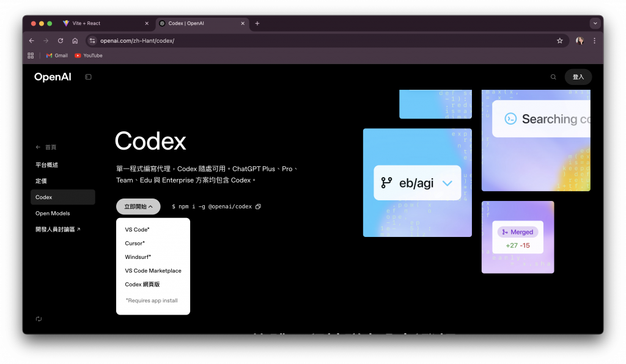Click the *Requires app install note
This screenshot has height=364, width=626.
click(x=152, y=300)
